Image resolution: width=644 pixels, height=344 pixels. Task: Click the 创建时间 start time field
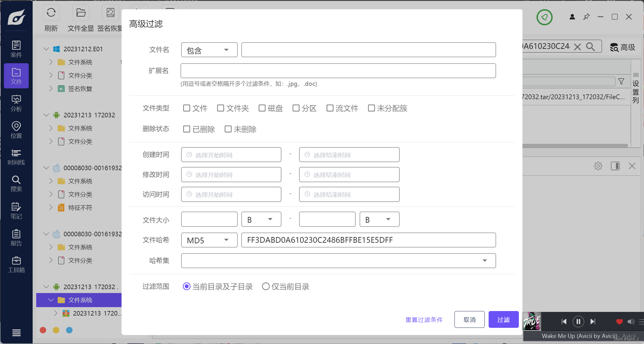click(x=231, y=155)
